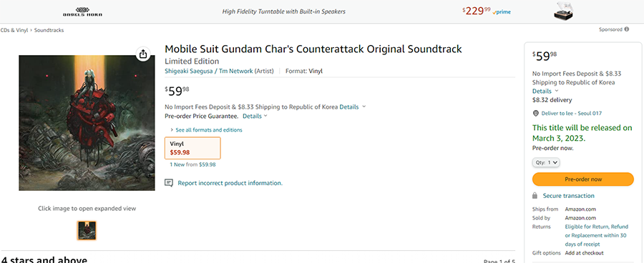
Task: Expand Details in the buy box
Action: pos(545,91)
